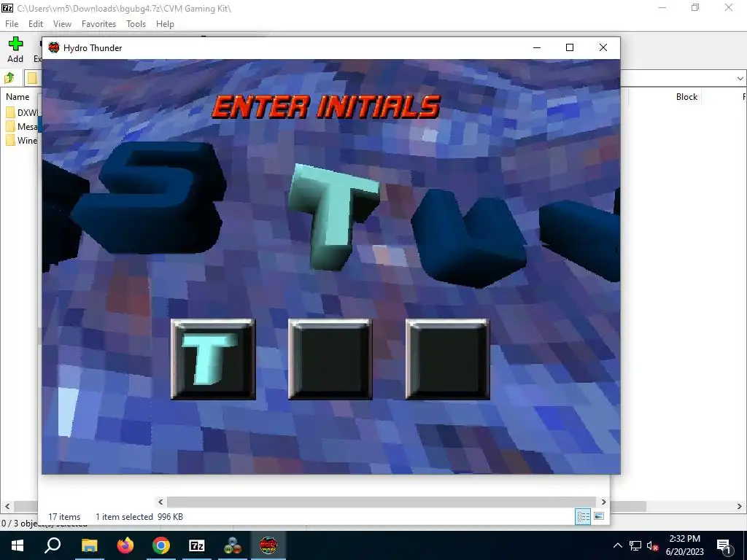747x560 pixels.
Task: Switch to 7-Zip on the taskbar
Action: 197,545
